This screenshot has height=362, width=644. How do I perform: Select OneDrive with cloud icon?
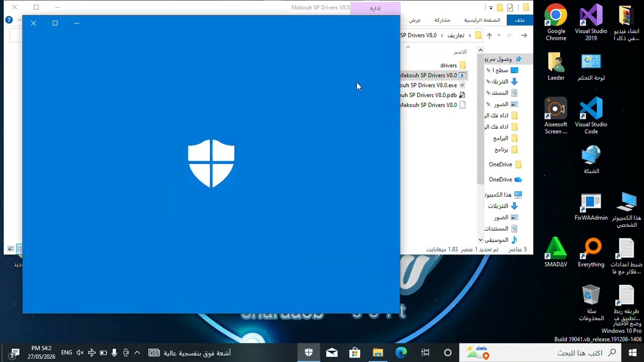pyautogui.click(x=505, y=179)
